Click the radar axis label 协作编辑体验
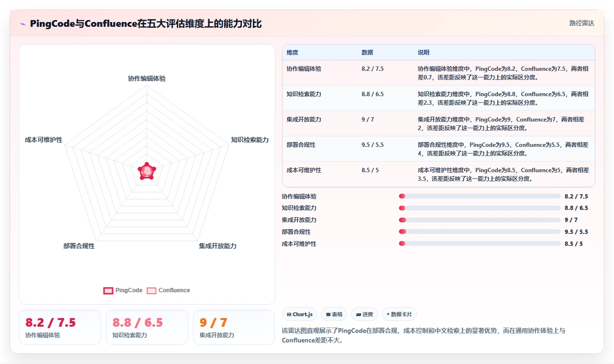This screenshot has width=614, height=364. [x=147, y=78]
